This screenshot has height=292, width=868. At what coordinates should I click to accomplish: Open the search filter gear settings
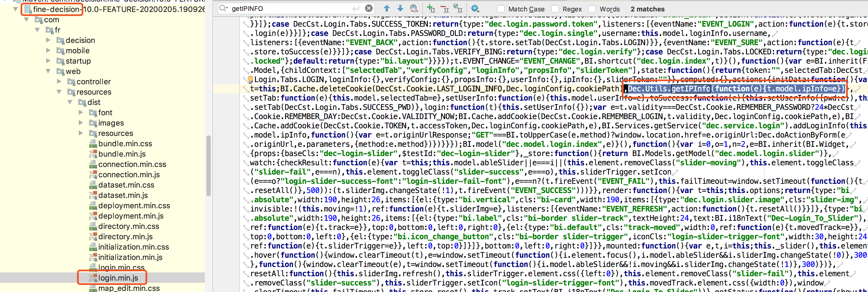click(475, 8)
